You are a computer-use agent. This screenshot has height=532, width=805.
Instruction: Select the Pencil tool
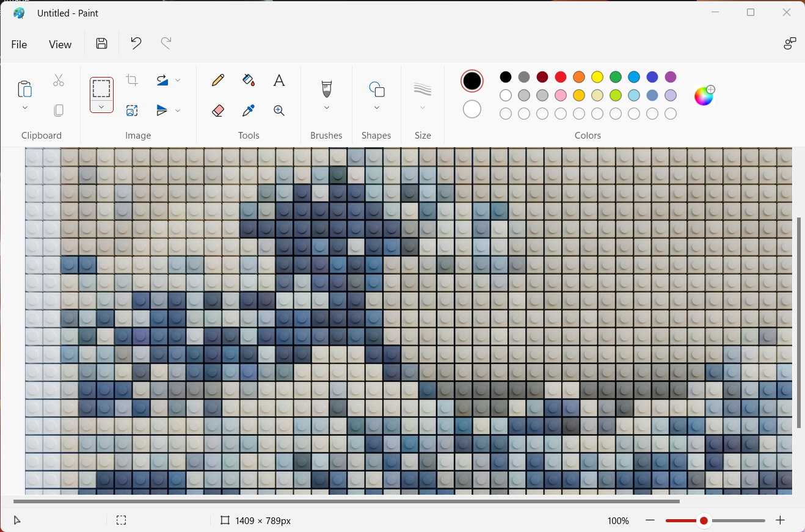(217, 80)
